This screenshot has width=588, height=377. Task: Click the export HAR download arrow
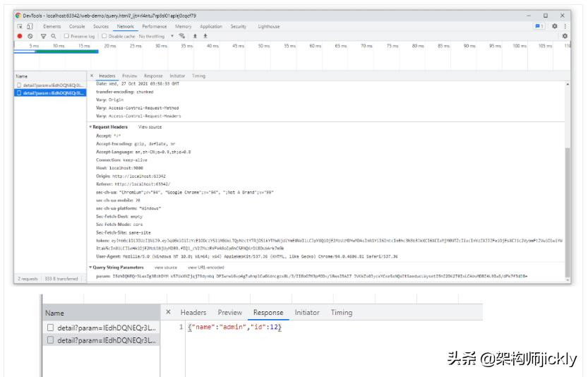(205, 36)
